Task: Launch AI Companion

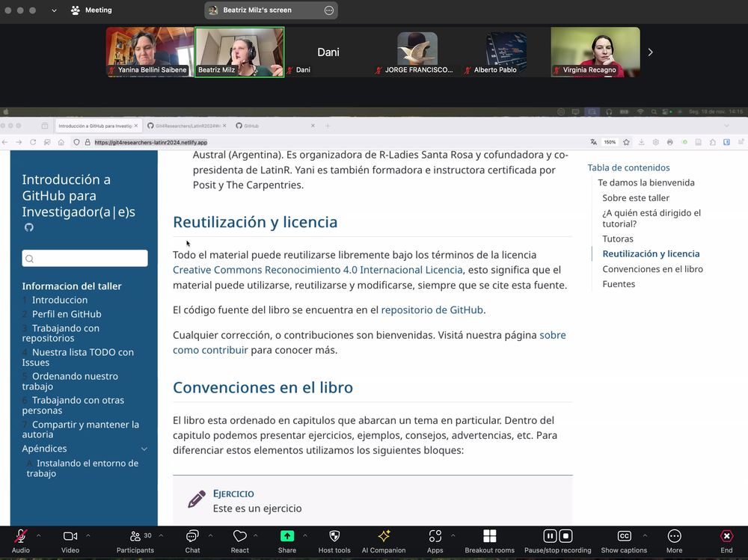Action: 384,541
